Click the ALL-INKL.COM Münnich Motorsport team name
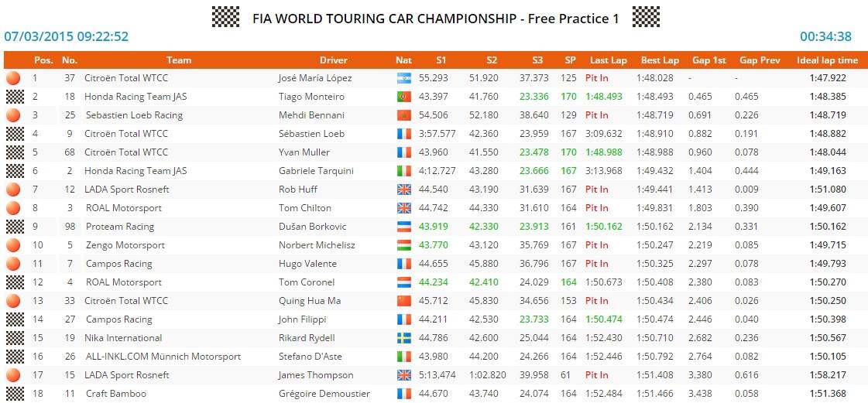This screenshot has height=403, width=868. (163, 357)
